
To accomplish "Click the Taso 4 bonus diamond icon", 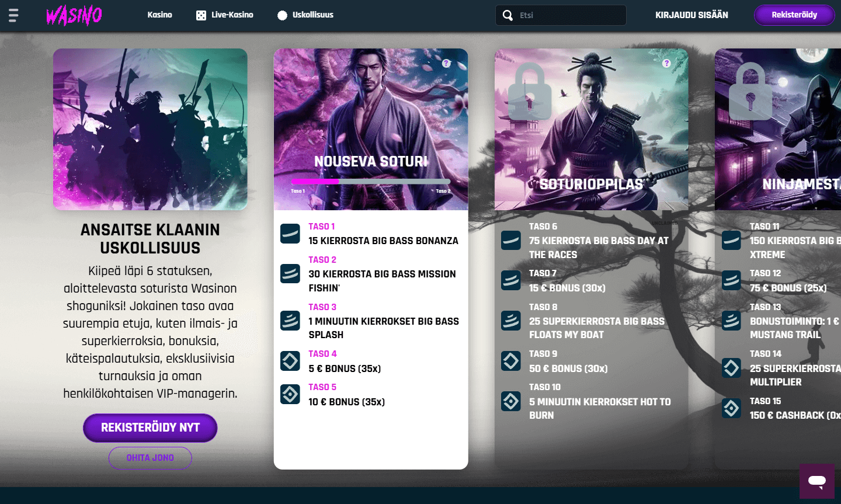I will (290, 361).
